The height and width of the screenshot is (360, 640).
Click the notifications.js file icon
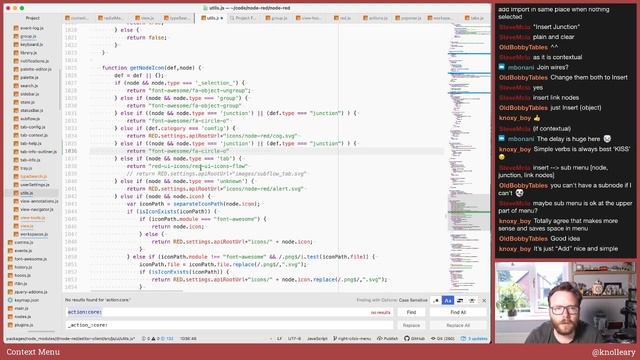tap(16, 61)
